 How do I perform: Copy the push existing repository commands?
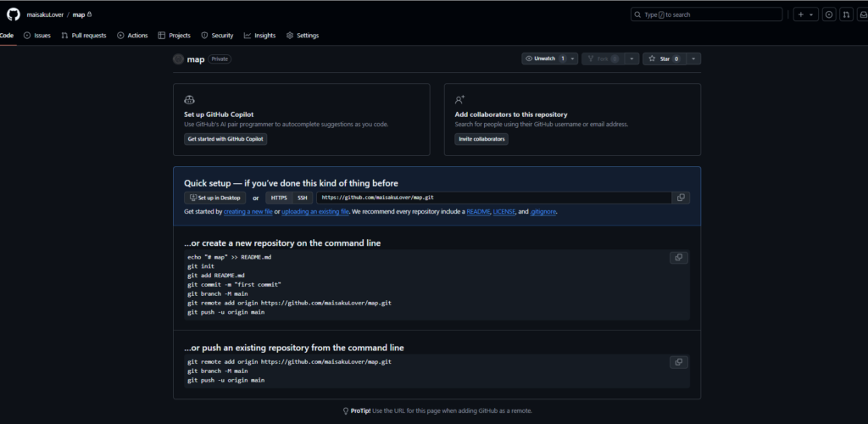pos(679,362)
